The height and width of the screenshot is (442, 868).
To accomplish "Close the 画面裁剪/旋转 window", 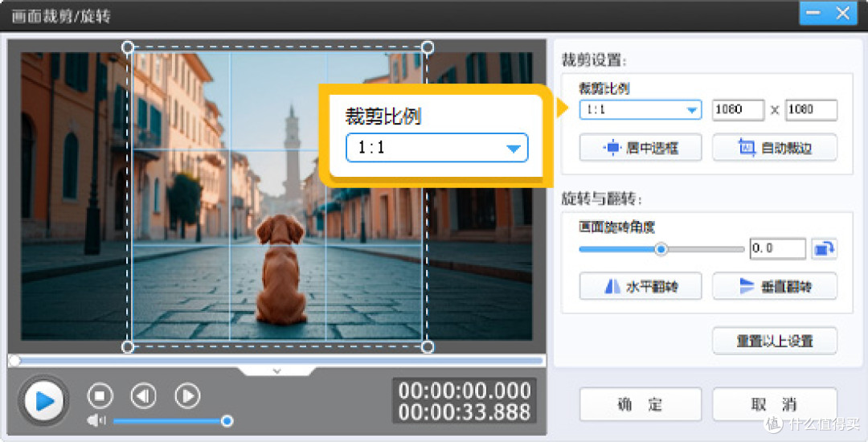I will point(842,14).
